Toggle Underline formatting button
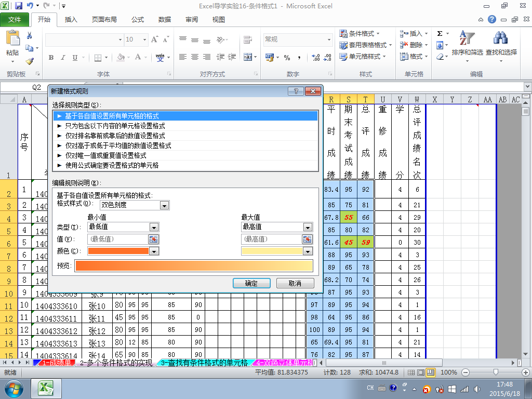 (x=75, y=58)
